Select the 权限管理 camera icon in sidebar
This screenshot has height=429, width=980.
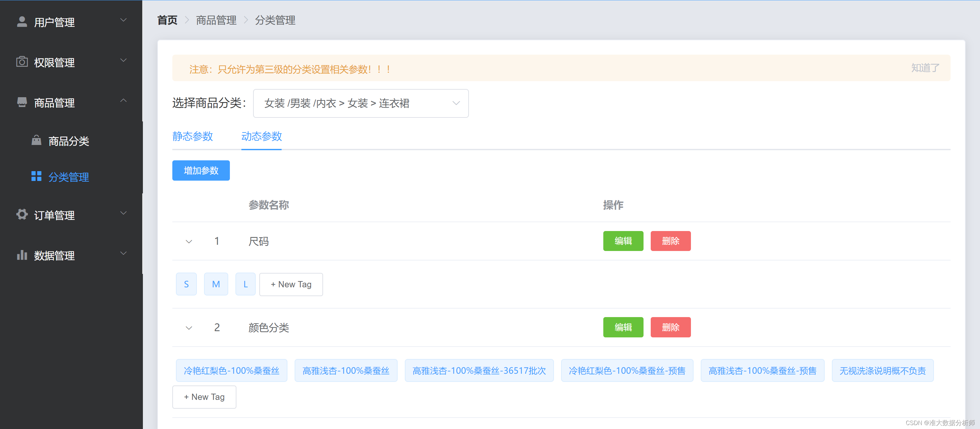click(x=22, y=62)
